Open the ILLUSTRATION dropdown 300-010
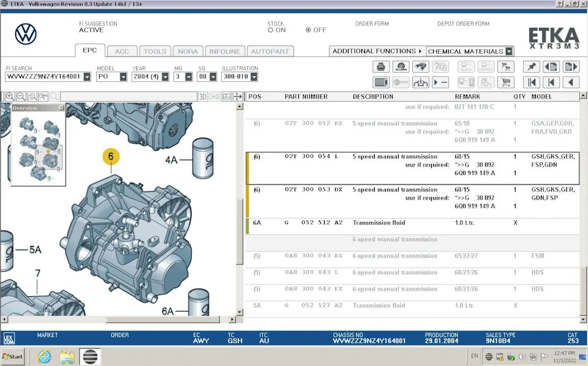Viewport: 588px width, 366px height. point(254,77)
